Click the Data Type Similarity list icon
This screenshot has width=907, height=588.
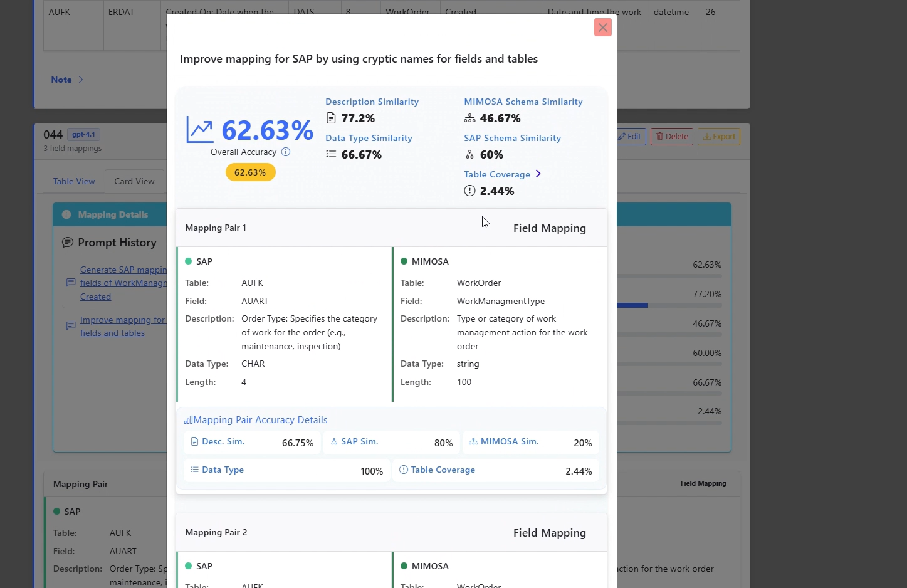(x=331, y=155)
